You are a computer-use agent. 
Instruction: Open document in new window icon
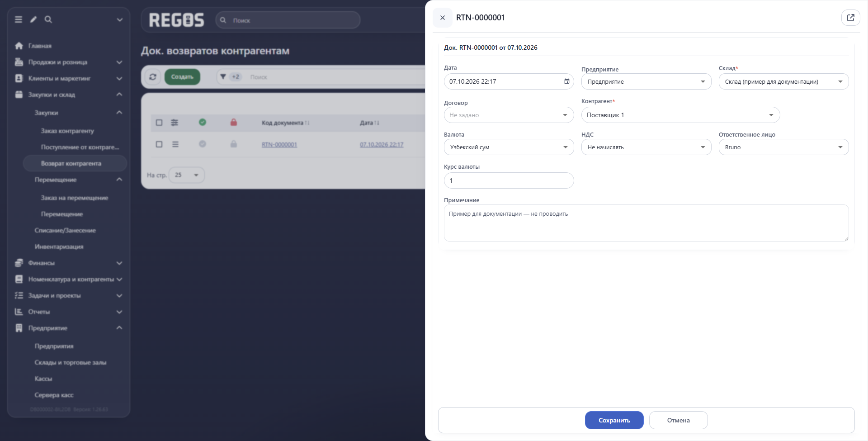[850, 18]
